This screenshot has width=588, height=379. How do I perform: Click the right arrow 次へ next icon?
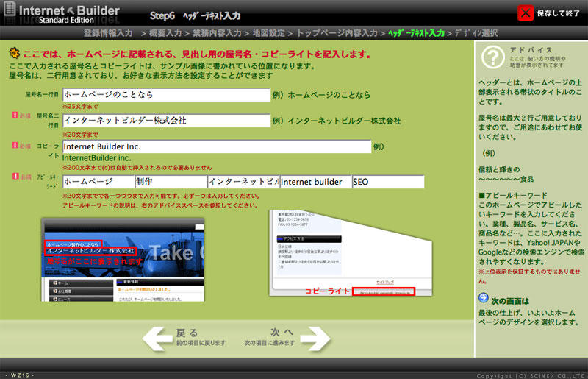click(315, 339)
